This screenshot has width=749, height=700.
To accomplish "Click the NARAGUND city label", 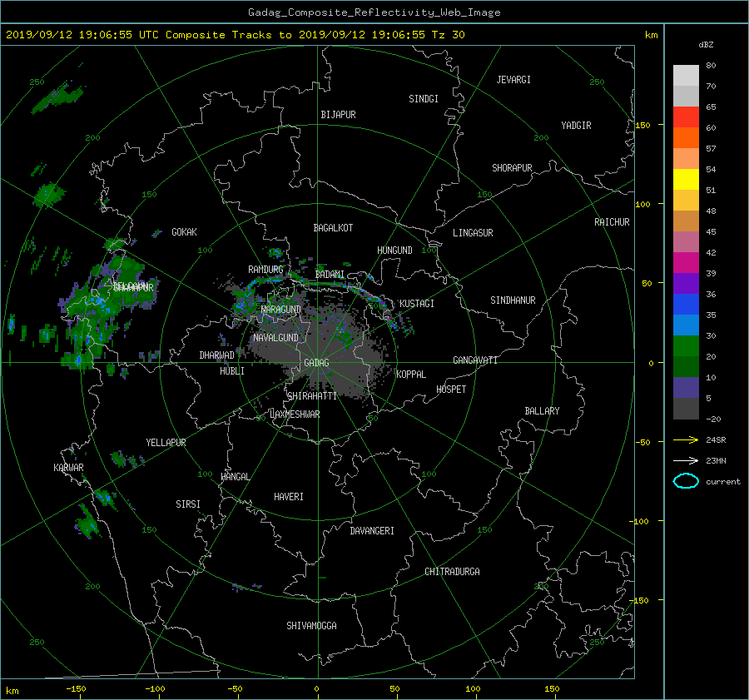I will (281, 309).
